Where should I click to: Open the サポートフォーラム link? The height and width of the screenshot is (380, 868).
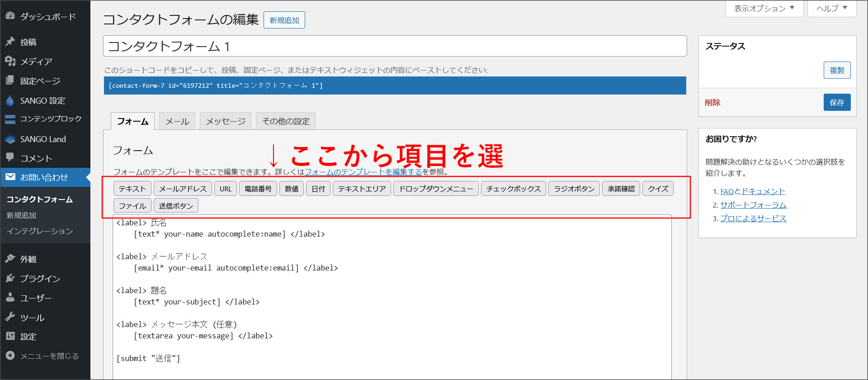[753, 205]
